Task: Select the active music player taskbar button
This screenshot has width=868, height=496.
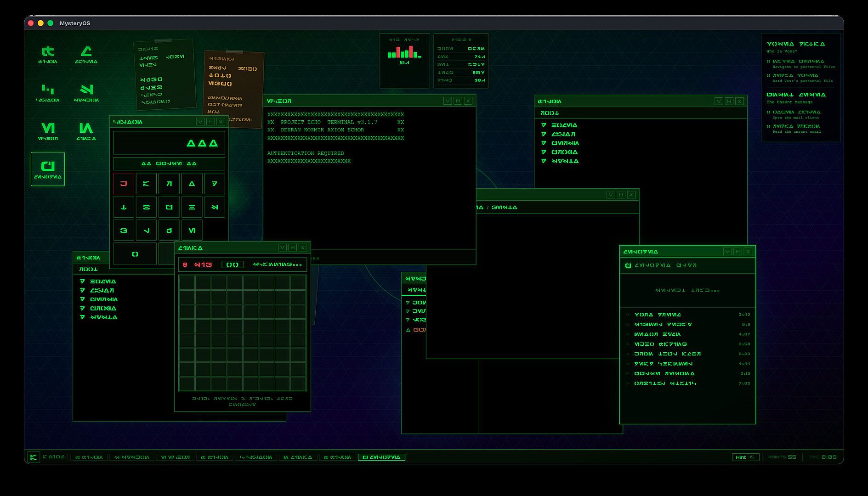Action: [381, 457]
